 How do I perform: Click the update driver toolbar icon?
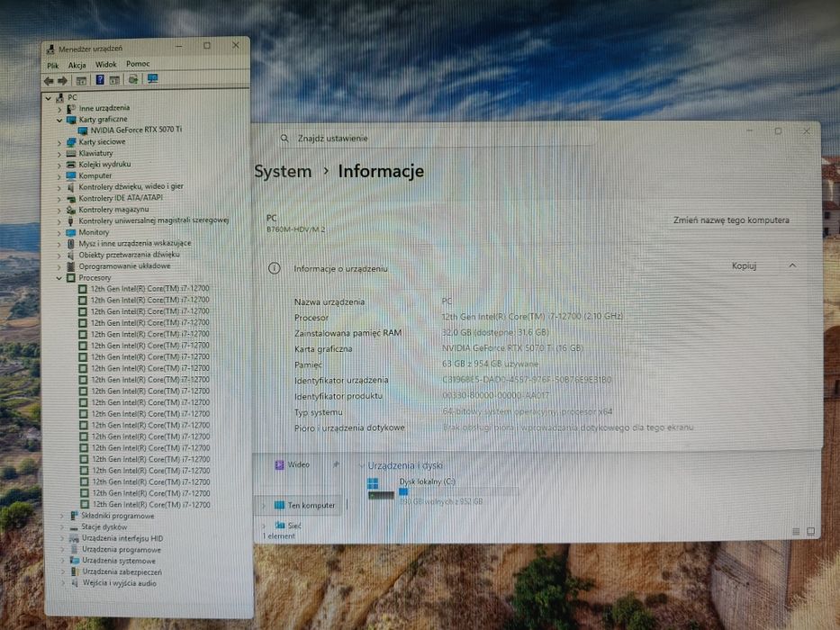133,80
